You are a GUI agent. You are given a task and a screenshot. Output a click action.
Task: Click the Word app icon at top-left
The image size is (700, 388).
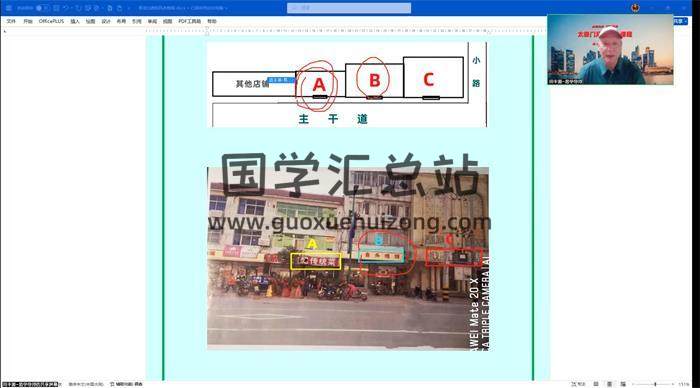click(8, 8)
